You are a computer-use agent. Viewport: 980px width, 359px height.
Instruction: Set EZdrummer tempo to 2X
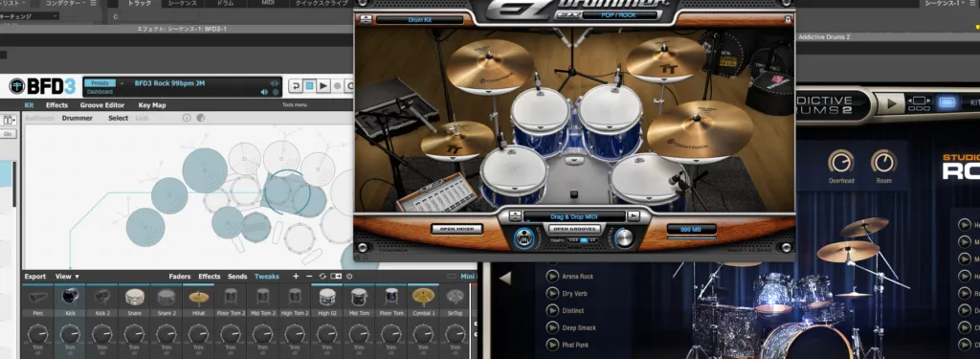[592, 241]
